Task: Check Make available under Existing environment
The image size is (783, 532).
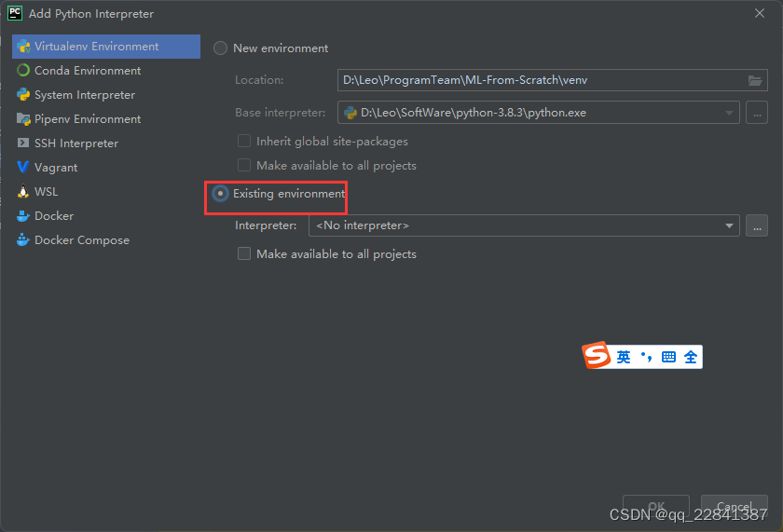Action: (244, 254)
